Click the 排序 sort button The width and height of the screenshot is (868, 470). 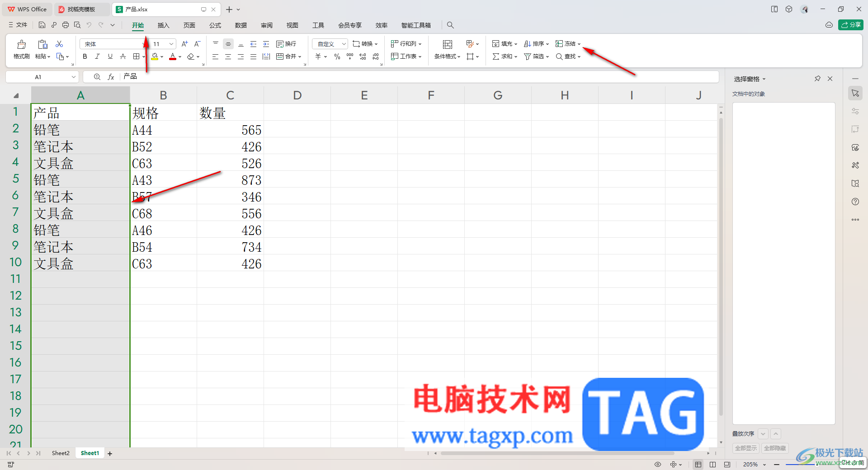click(536, 44)
